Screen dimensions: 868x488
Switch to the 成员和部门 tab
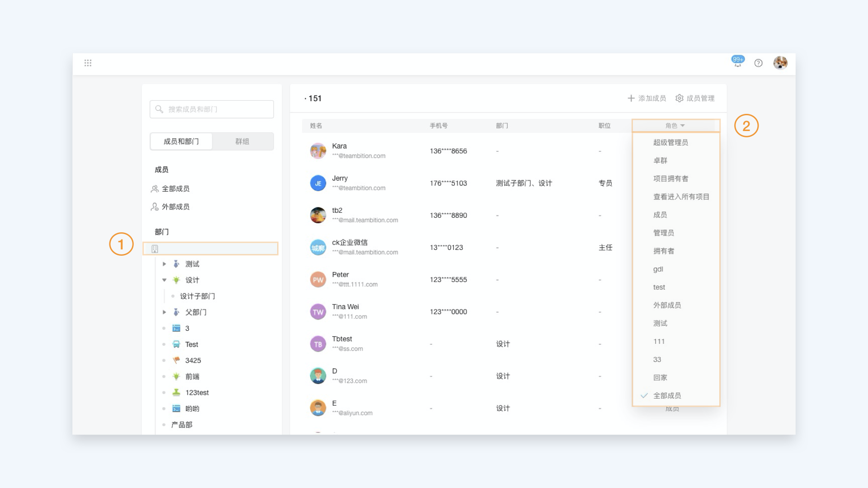coord(181,141)
